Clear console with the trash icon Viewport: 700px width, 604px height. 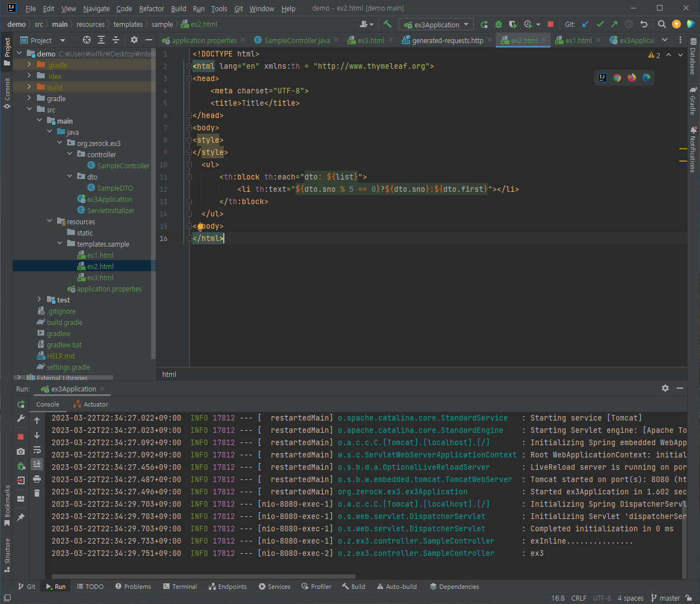[37, 493]
